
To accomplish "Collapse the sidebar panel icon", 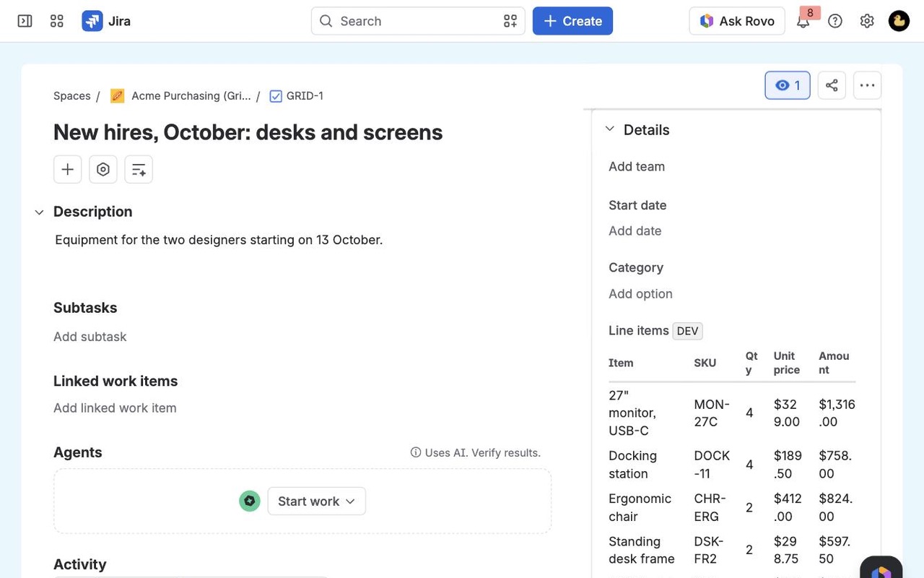I will pyautogui.click(x=25, y=21).
